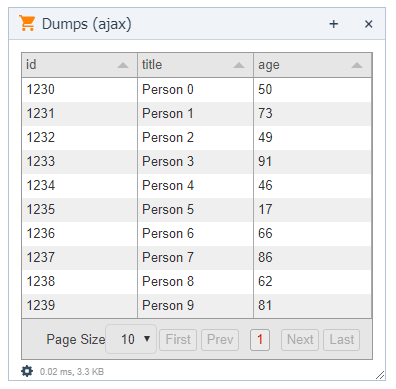Click the id column header

click(80, 65)
